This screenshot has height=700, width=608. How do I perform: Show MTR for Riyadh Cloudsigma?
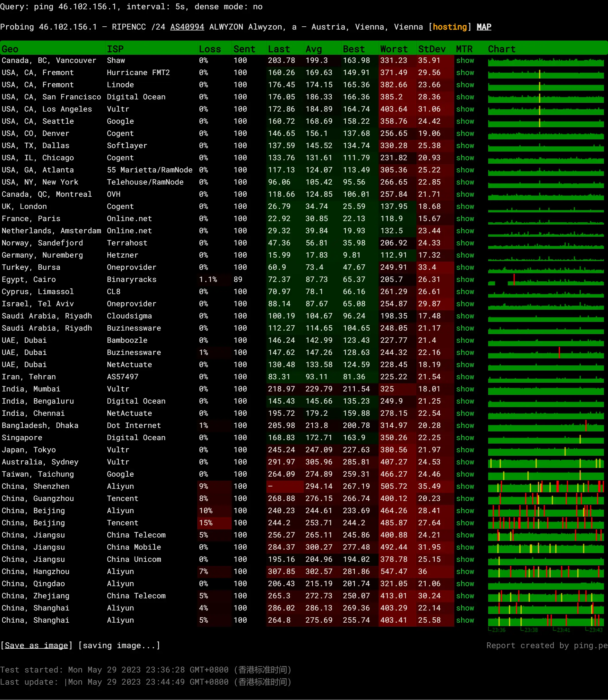(x=465, y=316)
